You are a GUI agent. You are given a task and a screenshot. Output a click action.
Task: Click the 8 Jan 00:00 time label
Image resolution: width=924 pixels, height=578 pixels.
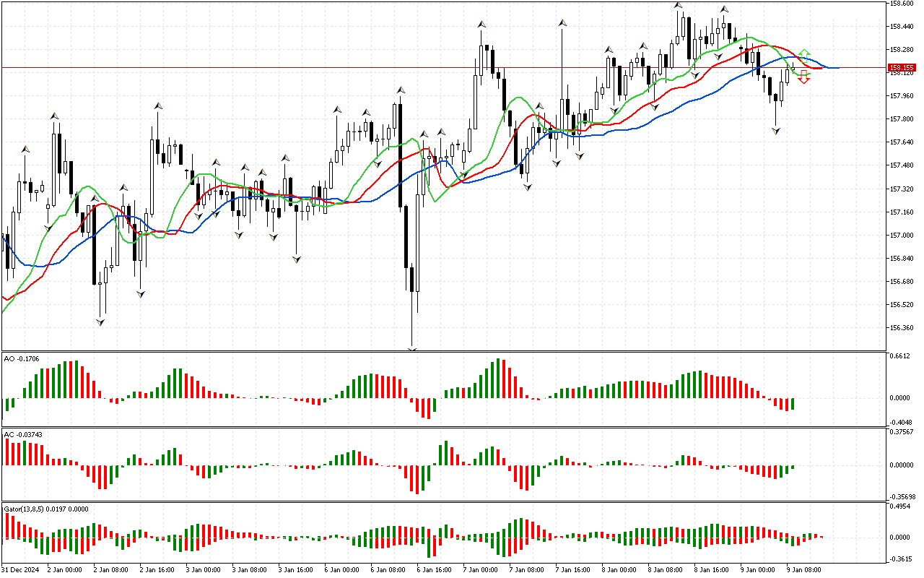618,569
